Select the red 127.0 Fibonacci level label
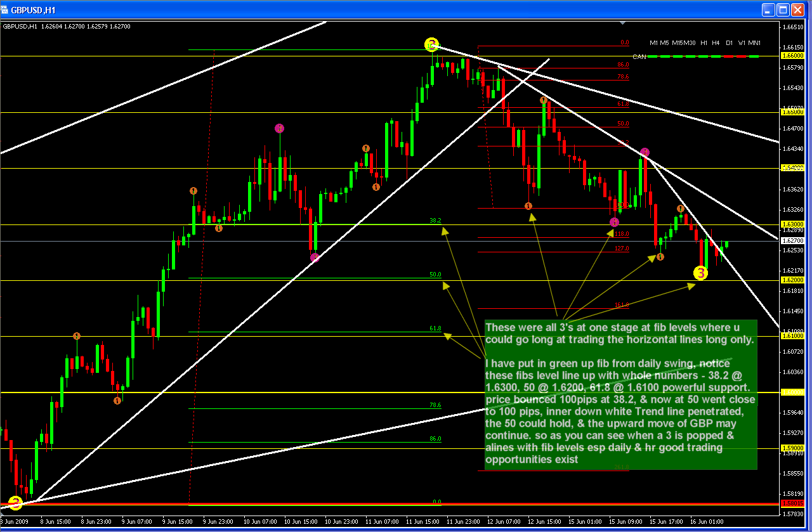 (x=622, y=249)
